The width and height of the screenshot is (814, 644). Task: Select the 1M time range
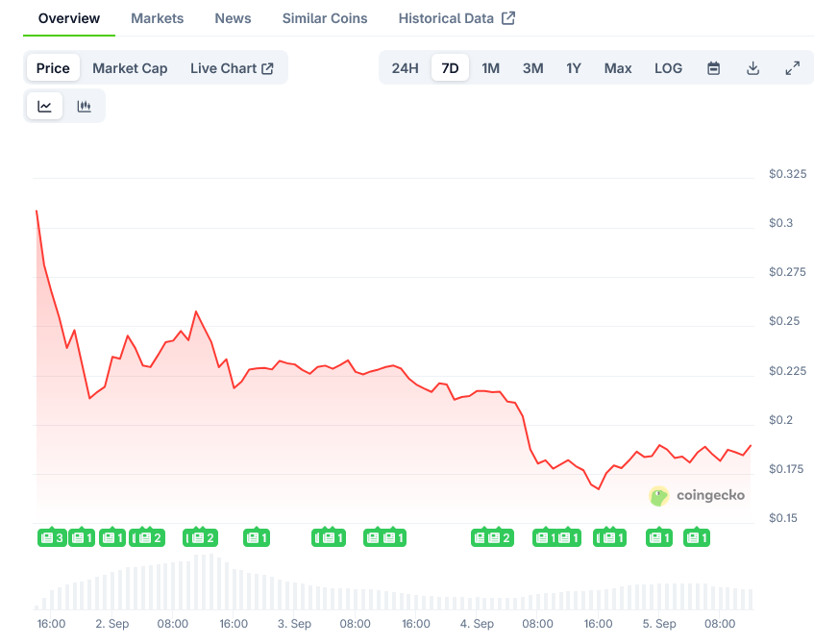pyautogui.click(x=490, y=68)
